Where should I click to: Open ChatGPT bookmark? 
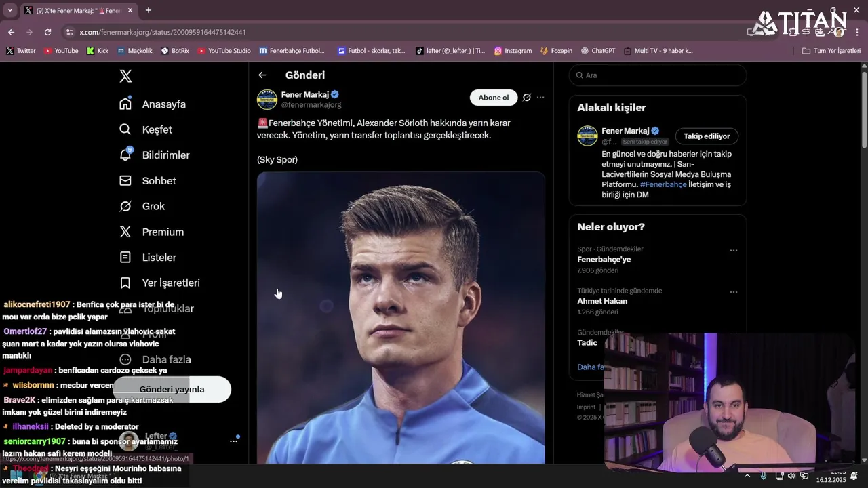598,51
